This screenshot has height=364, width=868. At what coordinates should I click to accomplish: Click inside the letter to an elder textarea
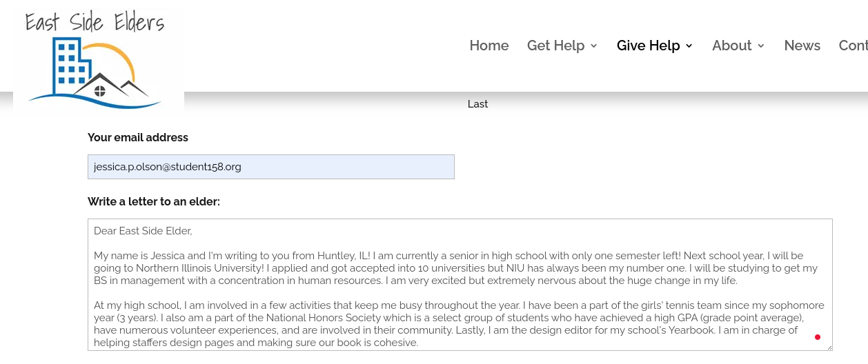point(460,285)
